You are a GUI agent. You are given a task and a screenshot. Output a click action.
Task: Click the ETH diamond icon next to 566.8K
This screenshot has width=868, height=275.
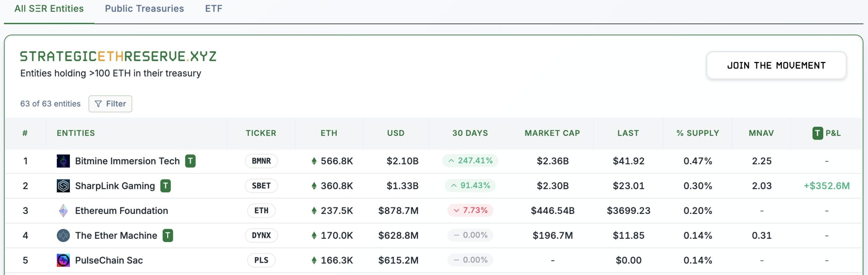point(314,161)
